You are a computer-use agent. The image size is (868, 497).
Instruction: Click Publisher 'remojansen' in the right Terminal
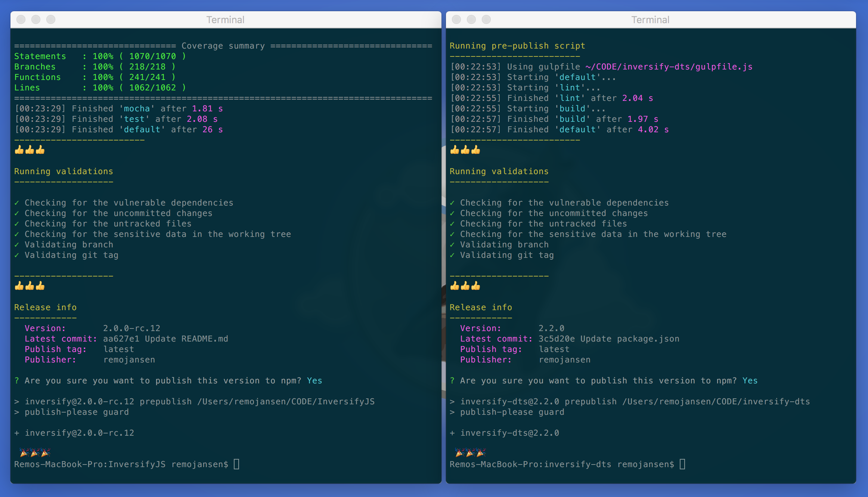click(x=565, y=360)
